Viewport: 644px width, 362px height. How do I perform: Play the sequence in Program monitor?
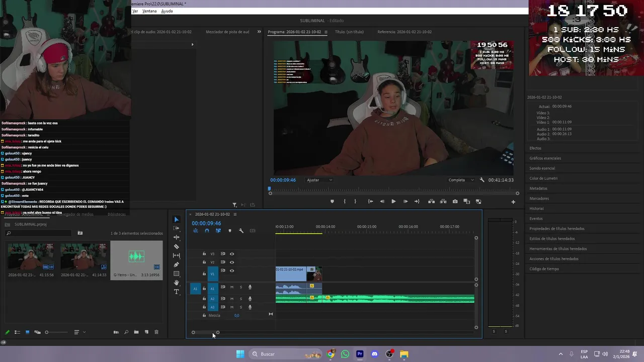[393, 202]
